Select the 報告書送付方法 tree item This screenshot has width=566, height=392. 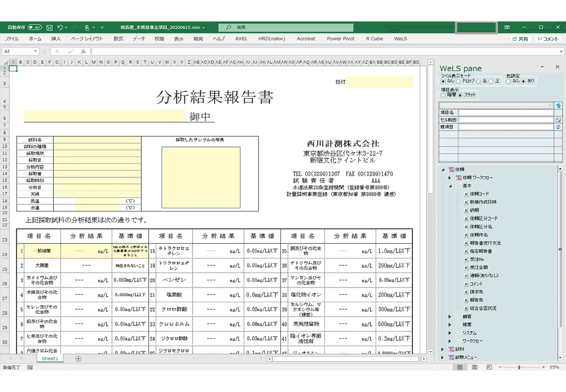tap(485, 243)
